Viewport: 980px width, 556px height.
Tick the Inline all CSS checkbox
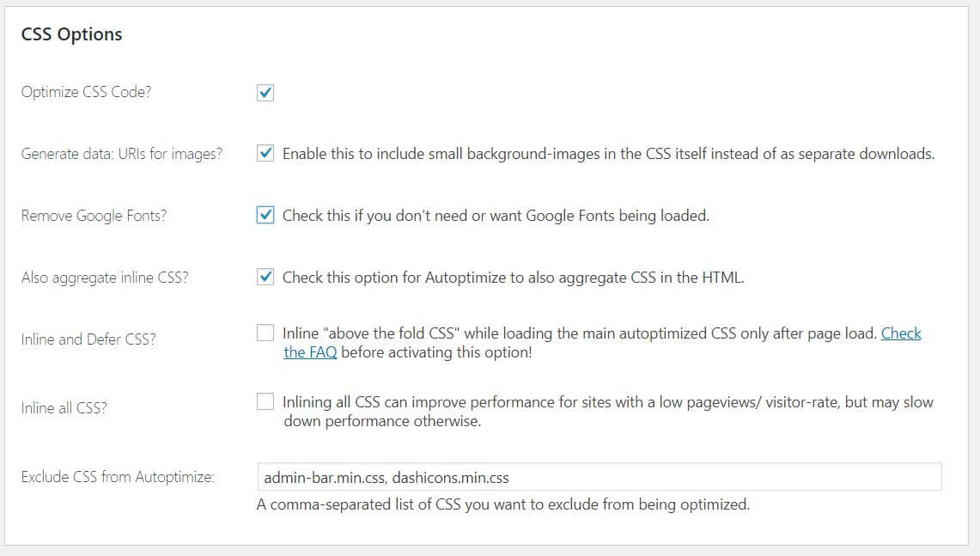click(265, 401)
